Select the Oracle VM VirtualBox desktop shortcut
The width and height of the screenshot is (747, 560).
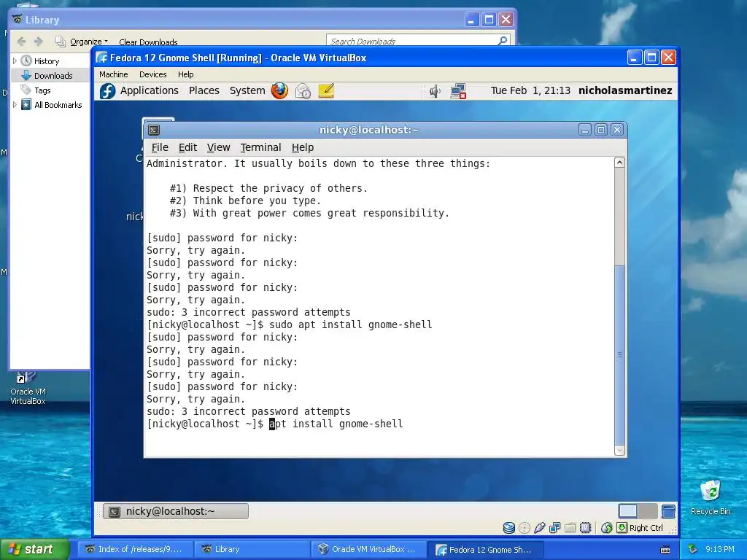(x=28, y=388)
